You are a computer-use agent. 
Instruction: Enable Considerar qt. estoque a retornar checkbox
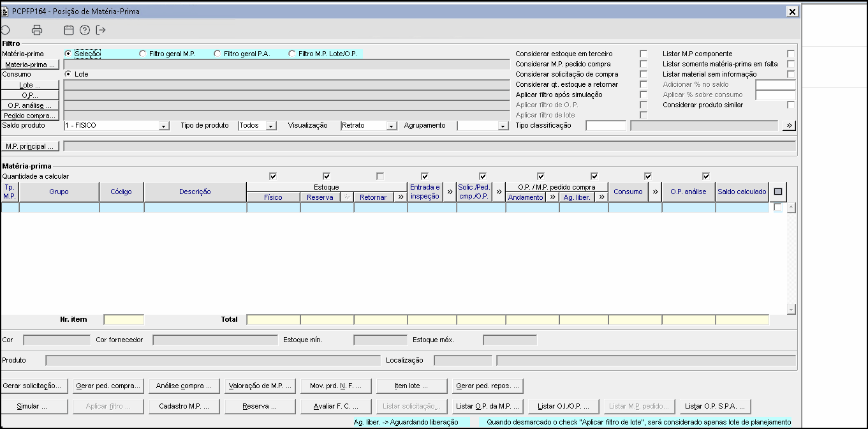coord(644,84)
